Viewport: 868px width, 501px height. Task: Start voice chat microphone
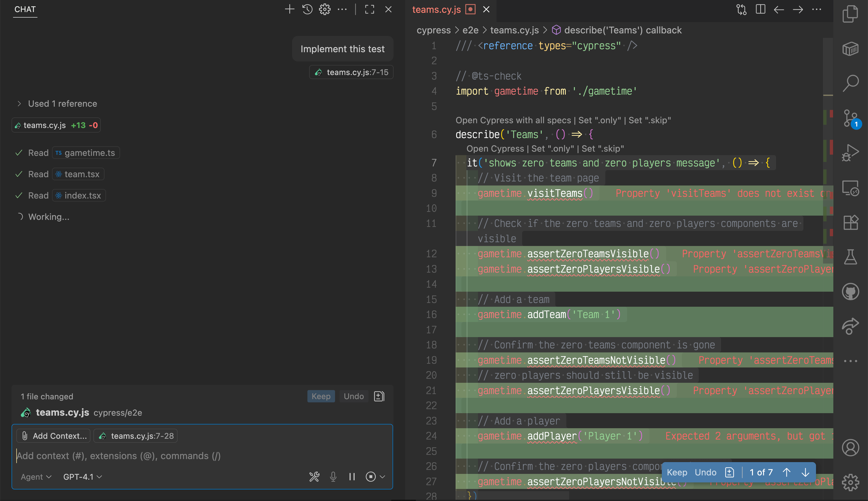coord(333,477)
